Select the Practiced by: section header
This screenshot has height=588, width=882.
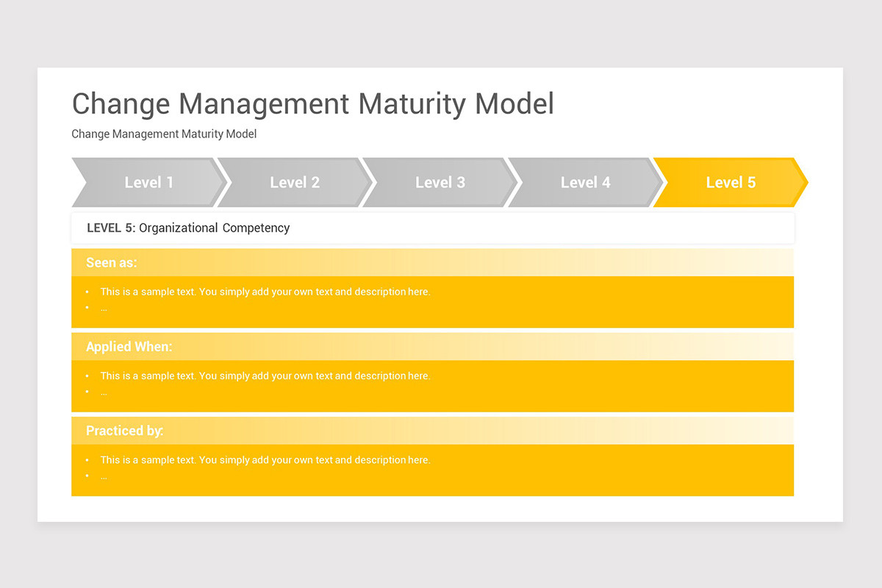click(124, 431)
